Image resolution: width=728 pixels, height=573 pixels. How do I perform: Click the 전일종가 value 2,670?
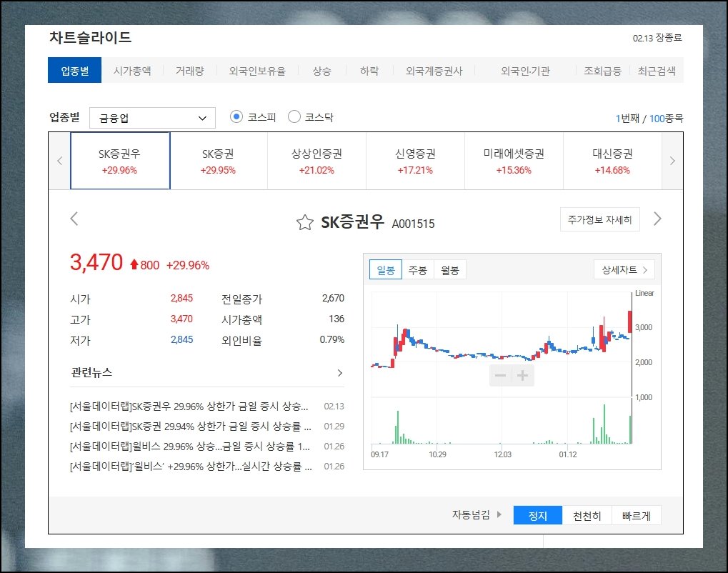[x=334, y=298]
